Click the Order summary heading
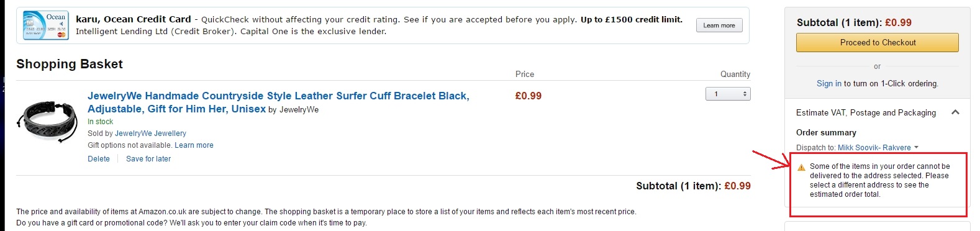Screen dimensions: 980x231 pyautogui.click(x=826, y=132)
